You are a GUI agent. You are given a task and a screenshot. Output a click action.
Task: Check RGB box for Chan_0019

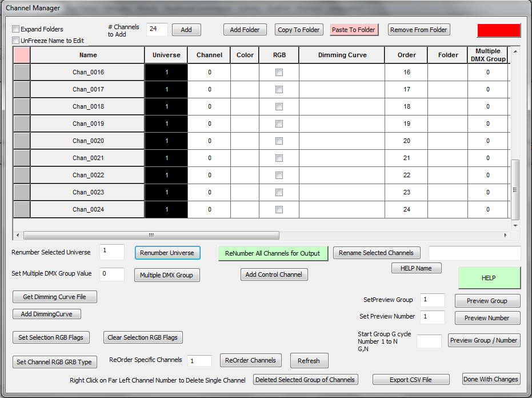(x=279, y=124)
